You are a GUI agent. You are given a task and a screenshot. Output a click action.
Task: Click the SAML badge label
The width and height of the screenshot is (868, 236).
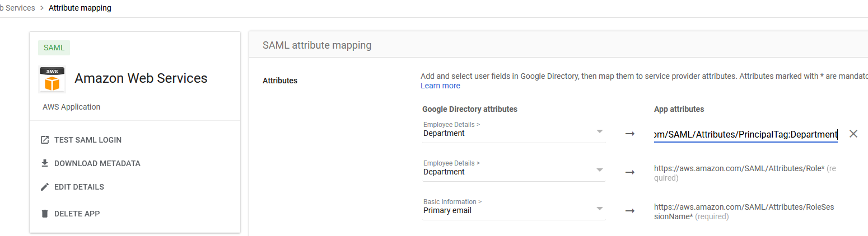click(54, 48)
